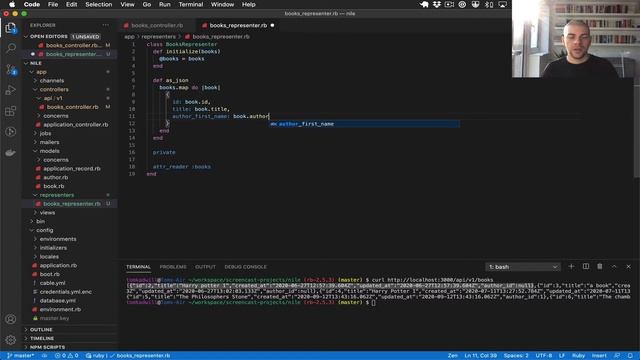Open the Apple menu
This screenshot has height=360, width=640.
tap(12, 4)
